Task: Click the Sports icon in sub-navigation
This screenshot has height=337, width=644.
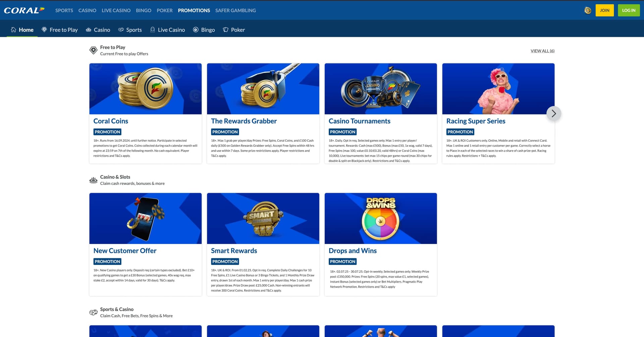Action: pyautogui.click(x=121, y=30)
